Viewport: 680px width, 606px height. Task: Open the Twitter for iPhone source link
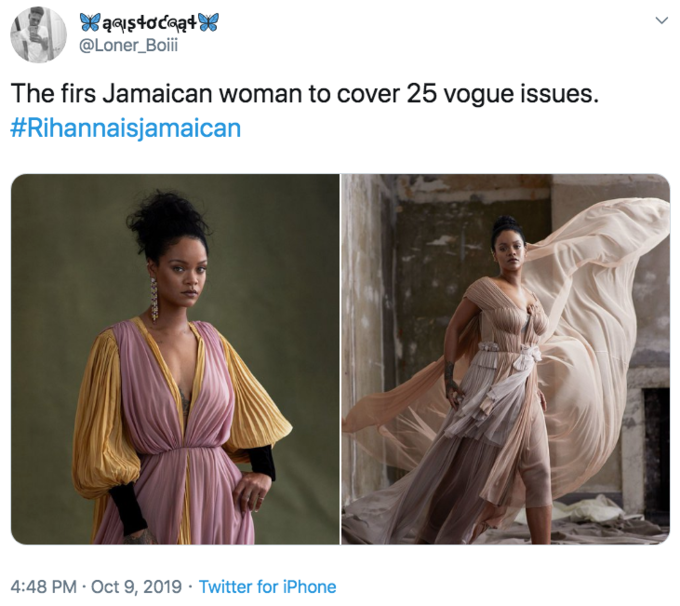pyautogui.click(x=268, y=587)
